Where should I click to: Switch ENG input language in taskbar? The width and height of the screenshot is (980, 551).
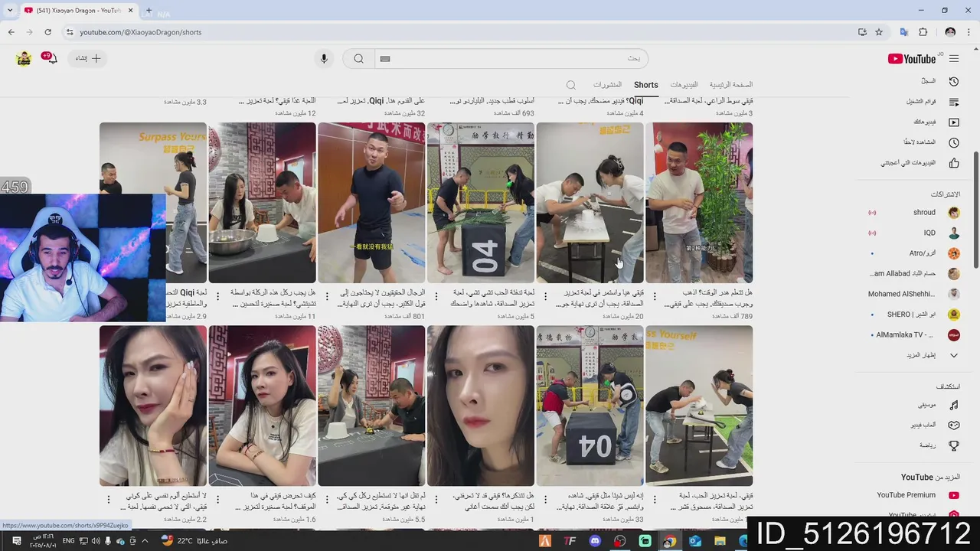68,541
